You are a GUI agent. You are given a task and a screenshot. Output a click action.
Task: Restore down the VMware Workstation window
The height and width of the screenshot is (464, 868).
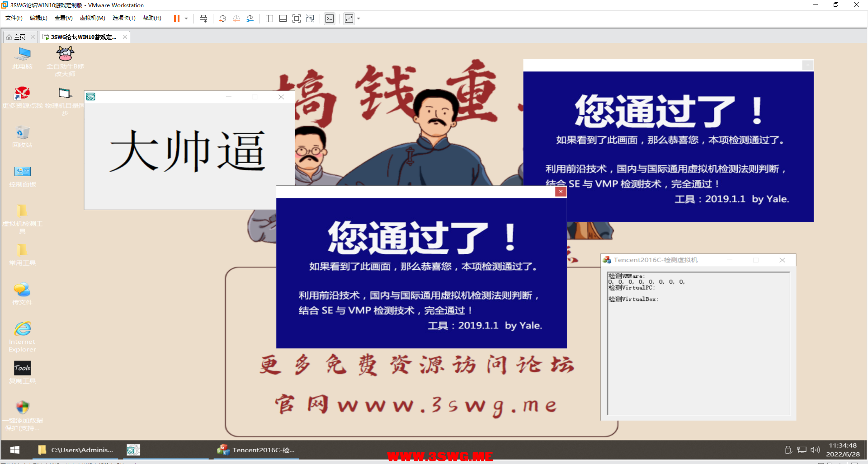[836, 5]
